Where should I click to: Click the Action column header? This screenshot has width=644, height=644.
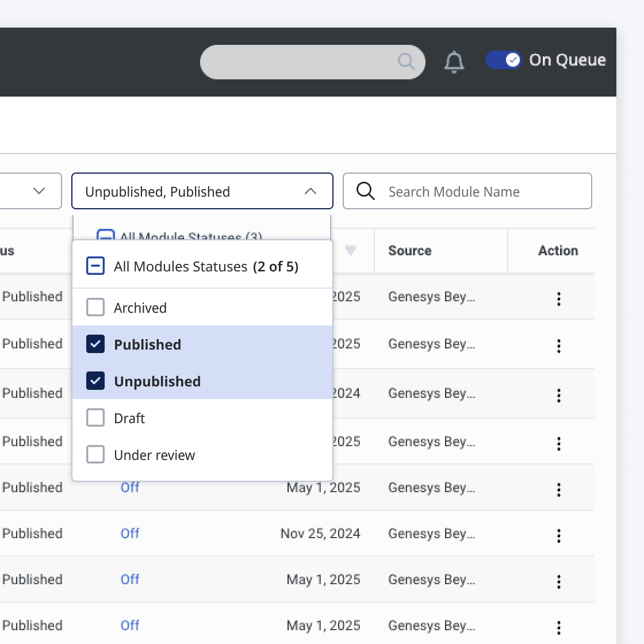pos(558,251)
